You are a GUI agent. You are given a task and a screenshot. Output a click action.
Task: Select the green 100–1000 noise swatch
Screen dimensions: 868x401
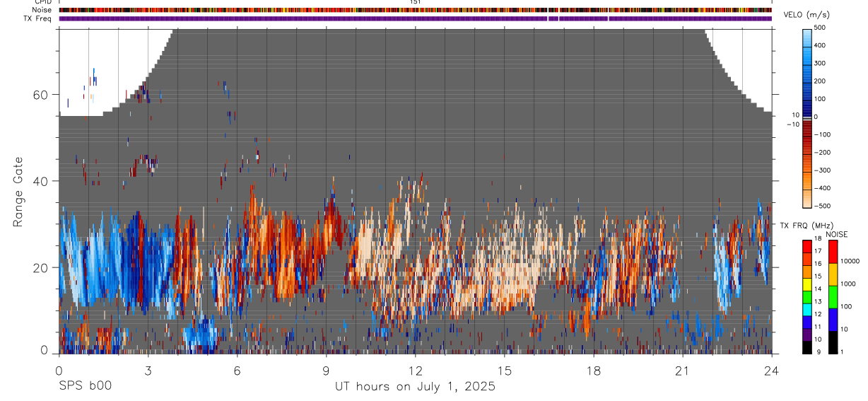[x=833, y=297]
